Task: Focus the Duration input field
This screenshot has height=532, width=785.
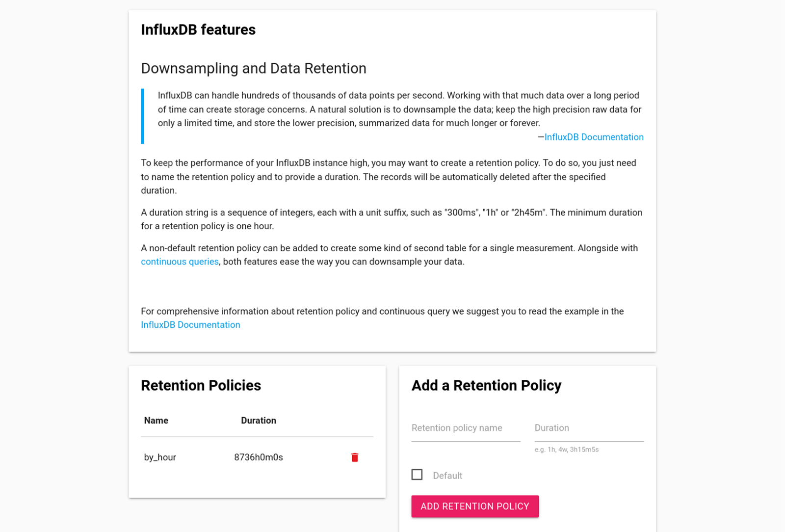Action: tap(589, 428)
